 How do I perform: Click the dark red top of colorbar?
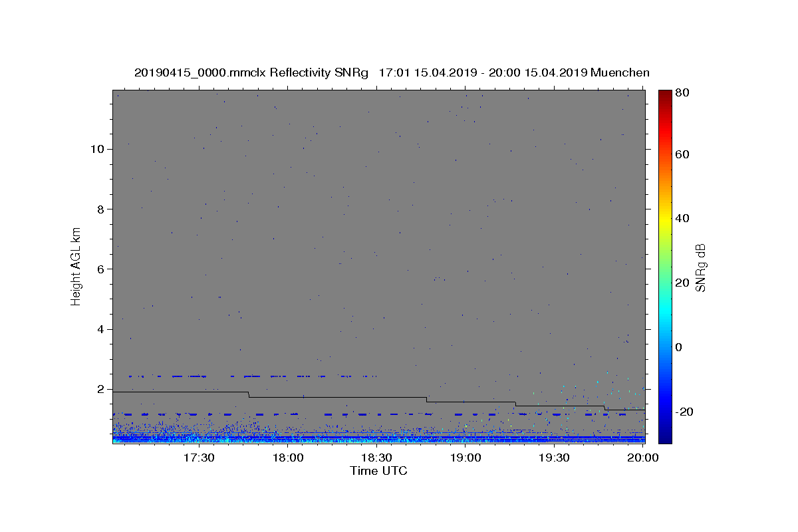pyautogui.click(x=665, y=94)
